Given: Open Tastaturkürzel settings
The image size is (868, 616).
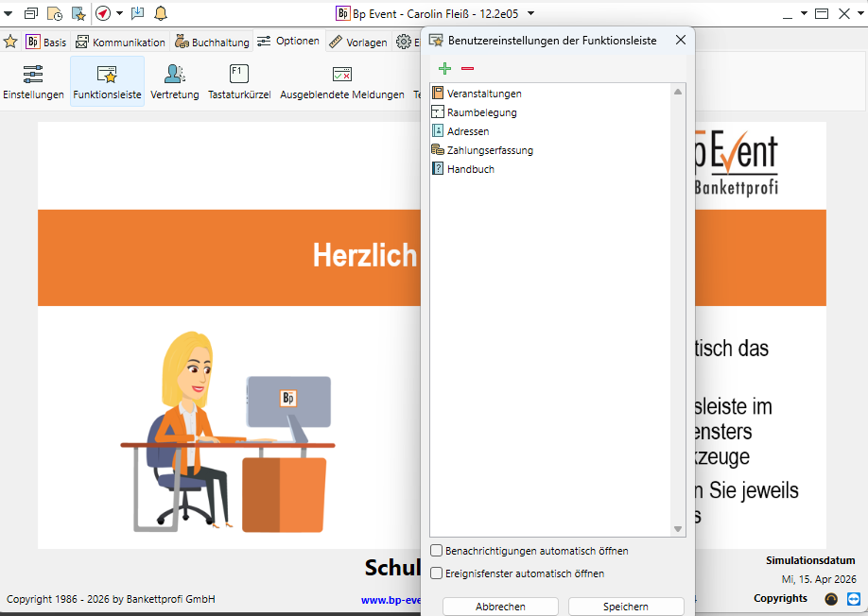Looking at the screenshot, I should (239, 81).
